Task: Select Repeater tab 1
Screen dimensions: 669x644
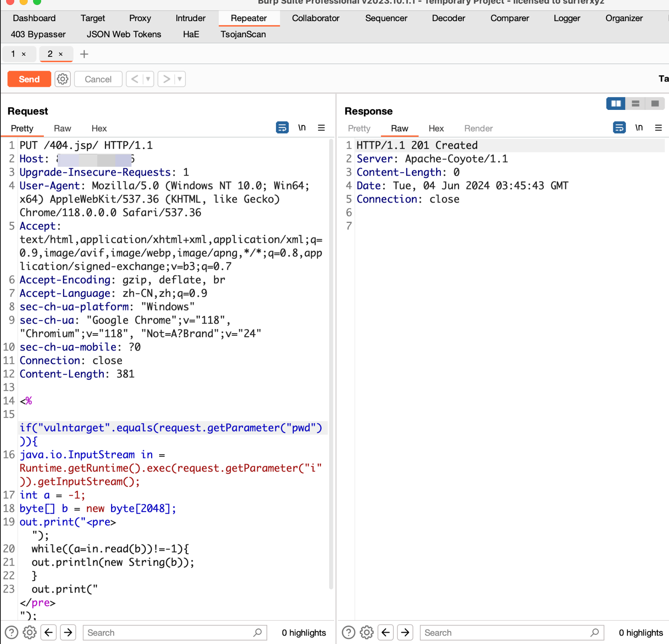Action: point(13,54)
